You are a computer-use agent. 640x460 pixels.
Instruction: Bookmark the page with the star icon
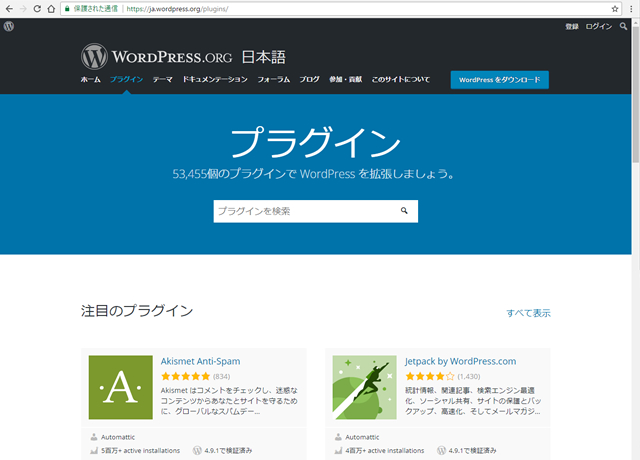[615, 9]
